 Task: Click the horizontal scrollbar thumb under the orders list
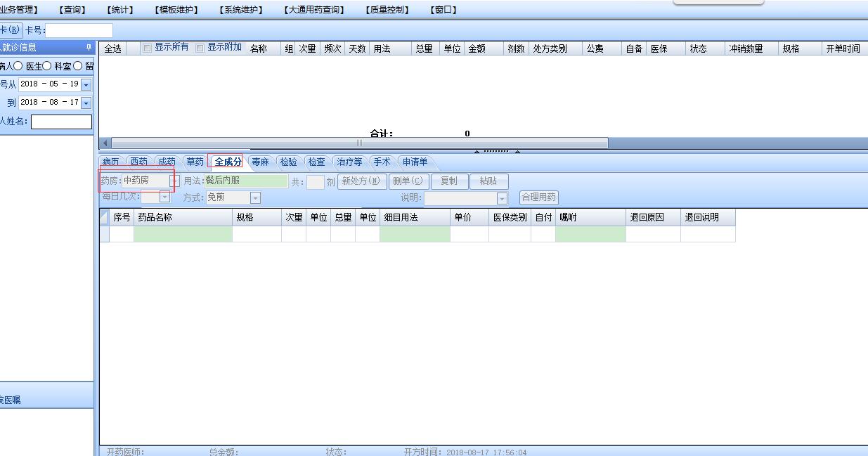tap(358, 143)
